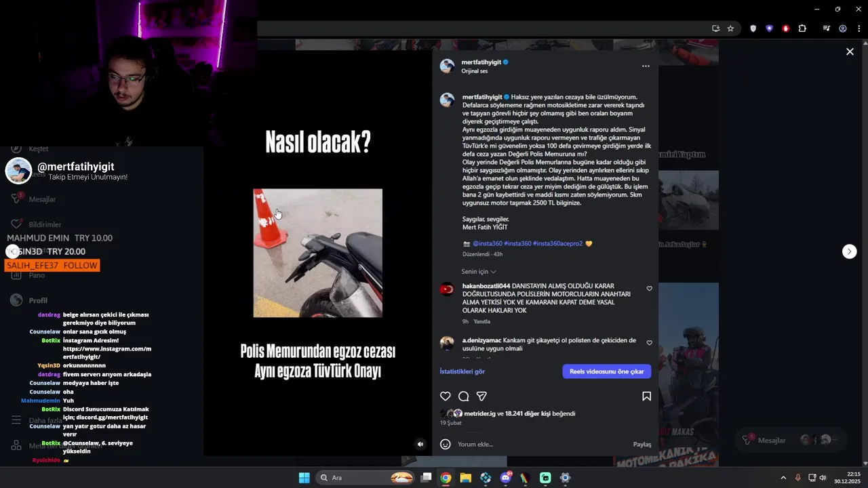Open '18.241 diğer kişi' likes list
Image resolution: width=868 pixels, height=488 pixels.
tap(527, 413)
